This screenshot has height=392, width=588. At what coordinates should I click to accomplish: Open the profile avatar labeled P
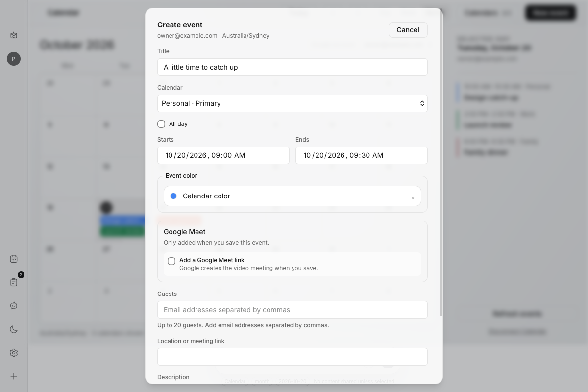click(14, 59)
